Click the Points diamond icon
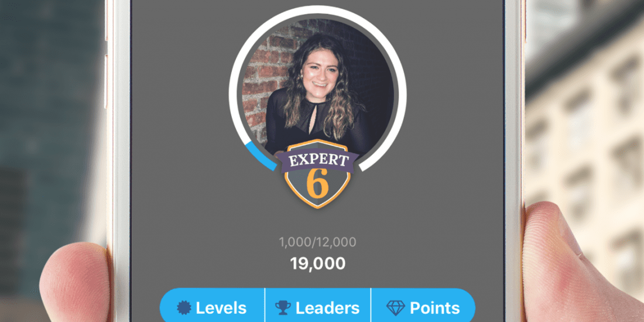 pos(396,307)
